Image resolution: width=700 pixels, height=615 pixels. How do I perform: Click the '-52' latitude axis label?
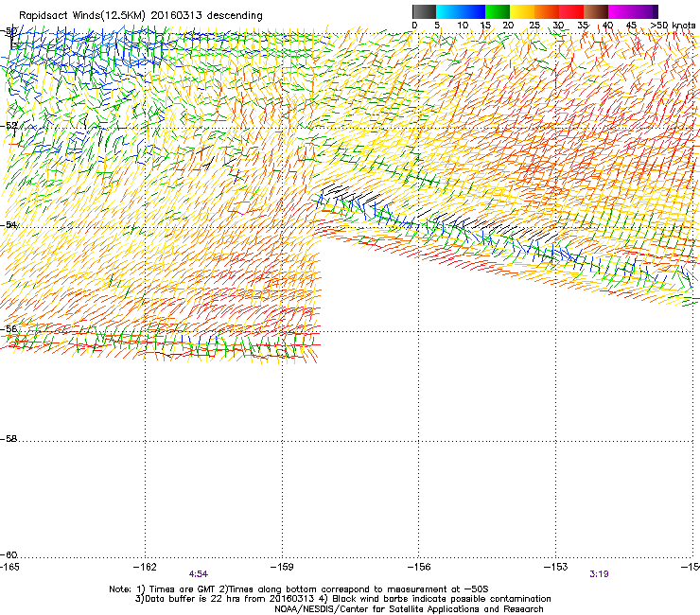[9, 126]
